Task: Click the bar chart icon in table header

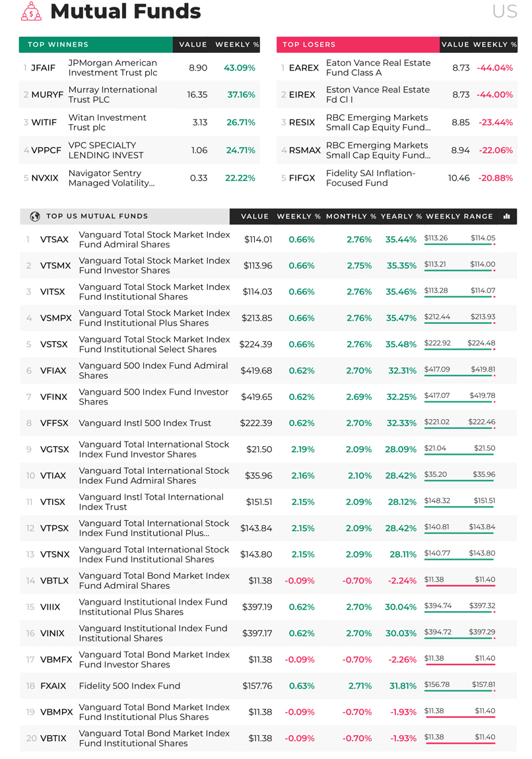Action: 506,216
